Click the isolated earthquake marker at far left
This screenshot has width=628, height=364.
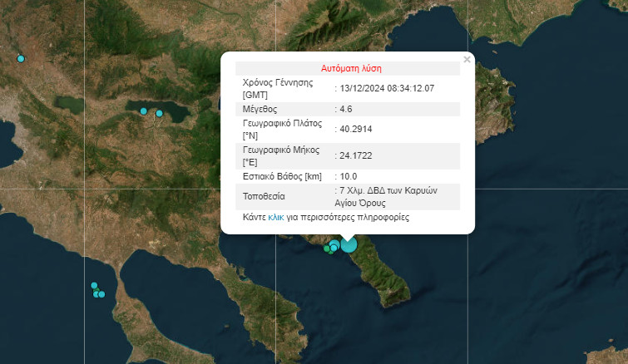(x=21, y=58)
